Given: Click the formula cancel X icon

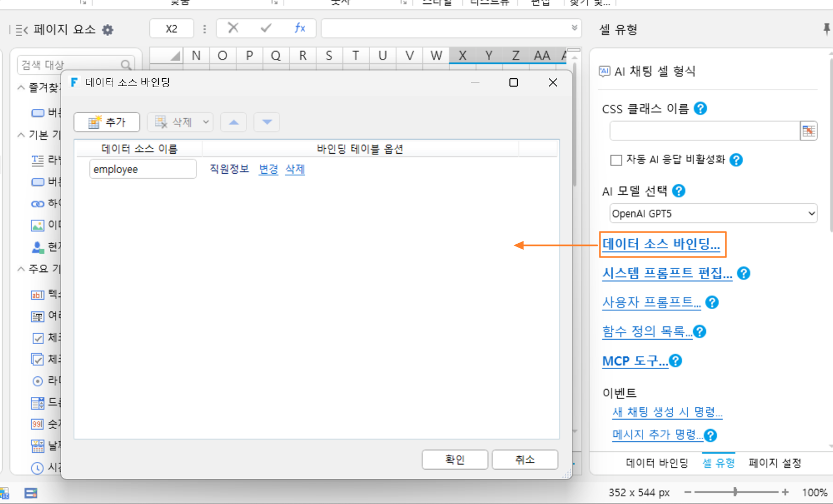Looking at the screenshot, I should tap(233, 28).
